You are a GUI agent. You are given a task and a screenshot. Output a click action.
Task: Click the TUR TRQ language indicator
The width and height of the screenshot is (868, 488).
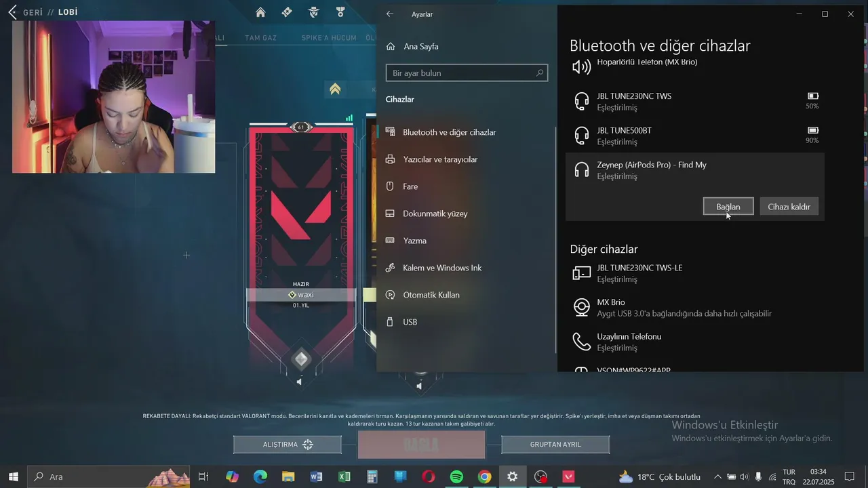click(x=789, y=476)
